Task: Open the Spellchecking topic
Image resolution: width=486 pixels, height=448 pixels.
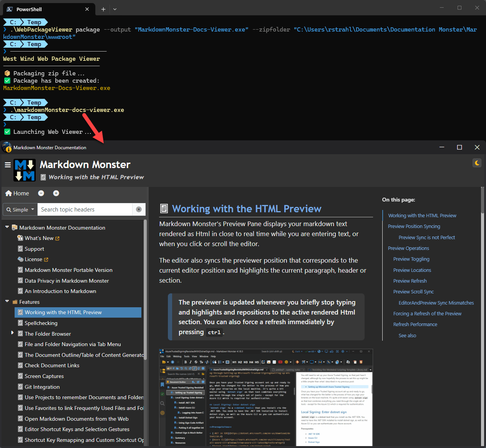Action: (x=41, y=323)
